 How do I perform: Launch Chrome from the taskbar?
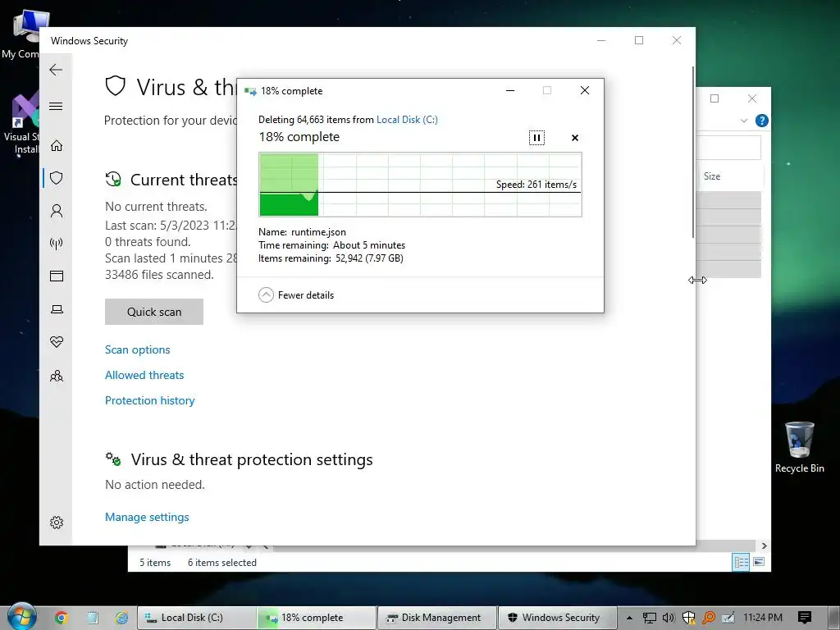point(61,618)
